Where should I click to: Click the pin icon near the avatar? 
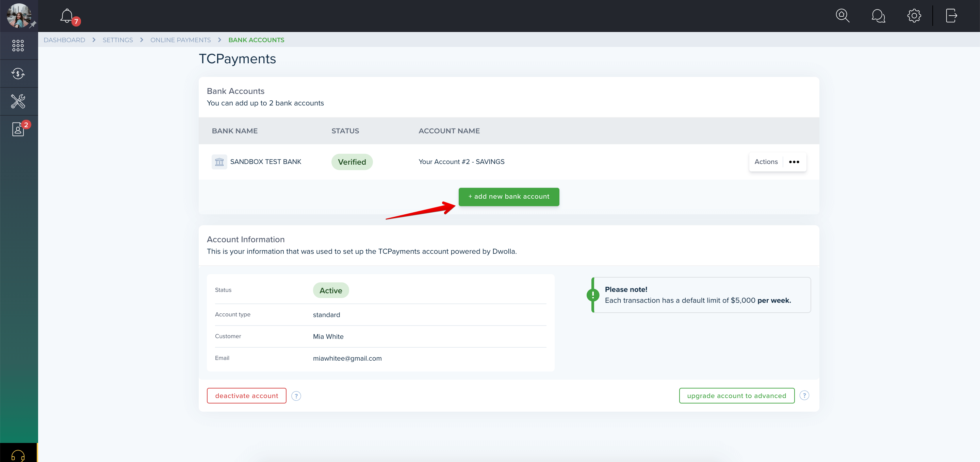click(33, 24)
